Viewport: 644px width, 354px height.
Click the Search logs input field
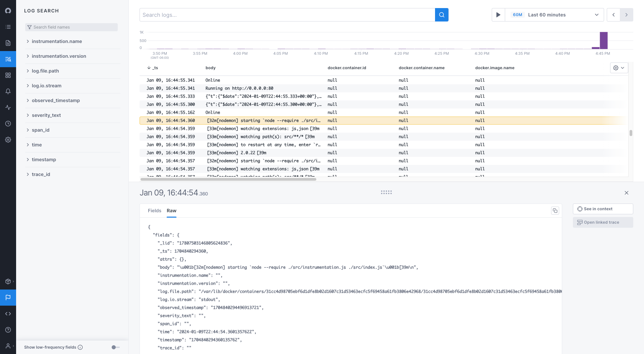[287, 15]
